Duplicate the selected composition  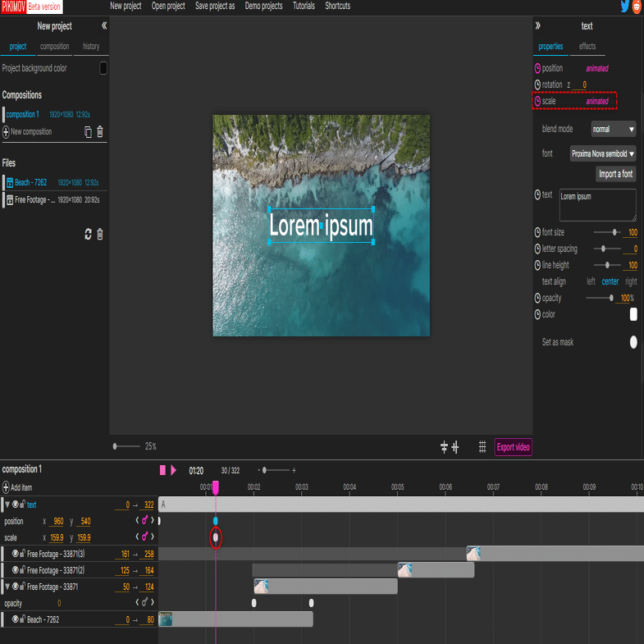click(88, 132)
